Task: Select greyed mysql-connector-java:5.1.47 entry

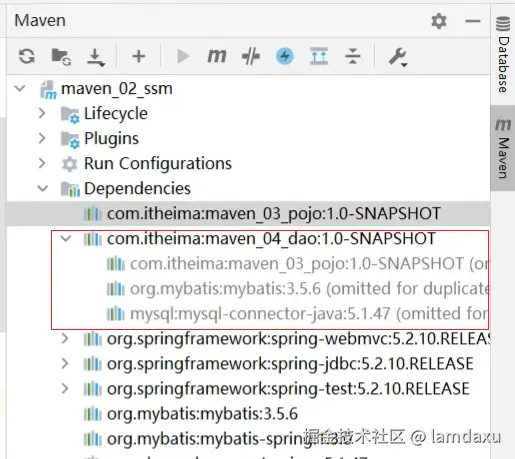Action: tap(309, 314)
